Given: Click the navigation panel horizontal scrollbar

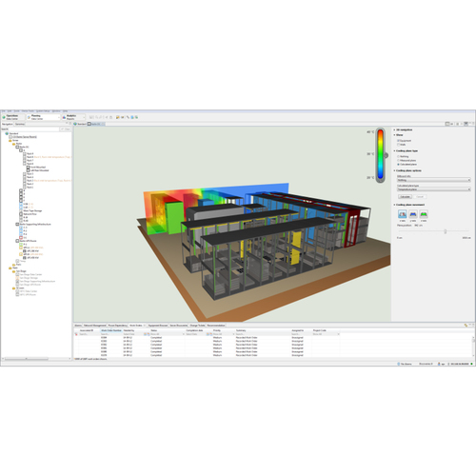Looking at the screenshot, I should coord(27,359).
